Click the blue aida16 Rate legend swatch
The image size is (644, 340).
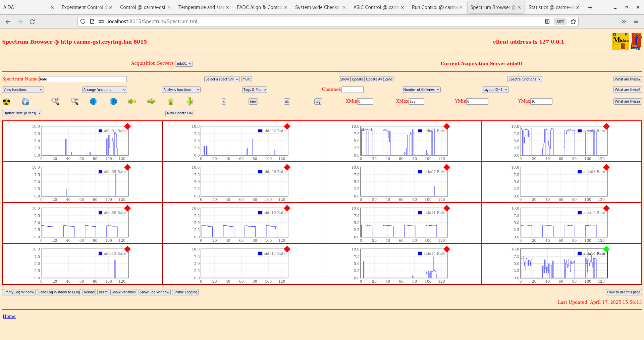coord(580,253)
